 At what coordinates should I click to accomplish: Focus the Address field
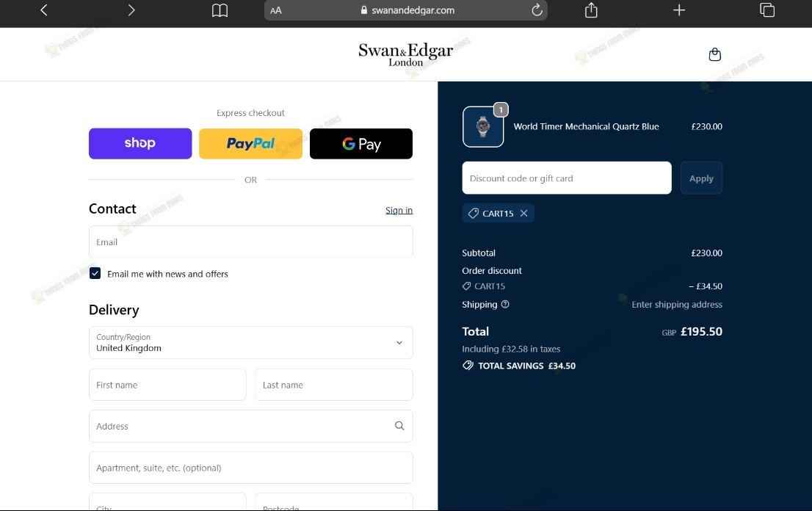[x=250, y=426]
